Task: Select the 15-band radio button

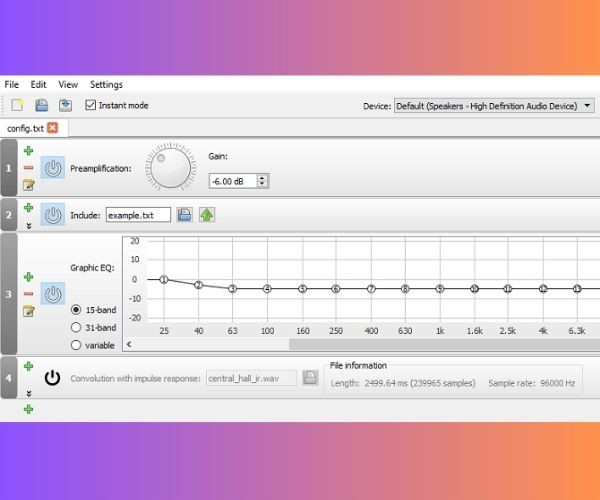Action: tap(76, 309)
